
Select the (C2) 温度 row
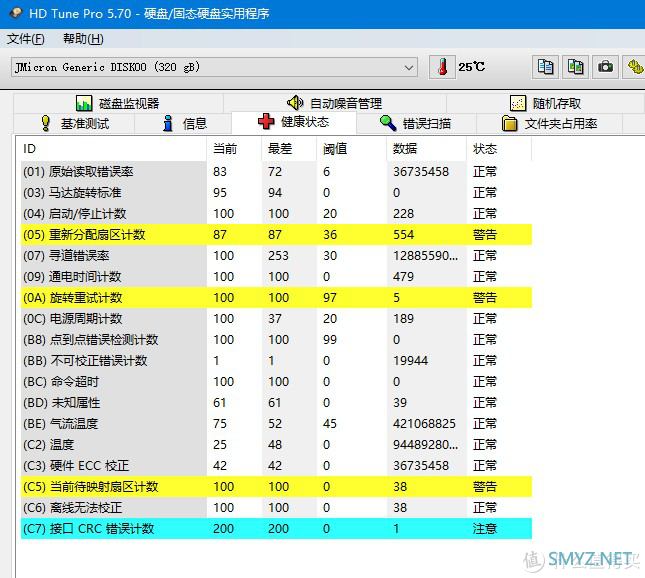click(276, 444)
